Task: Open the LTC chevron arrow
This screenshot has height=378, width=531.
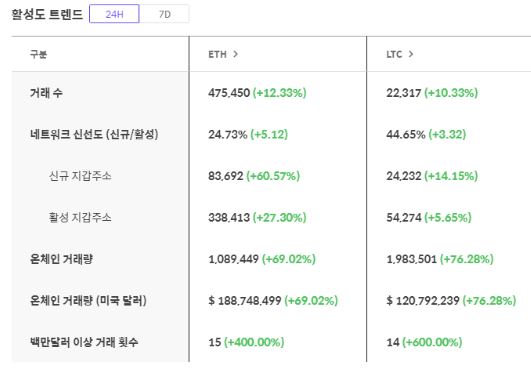Action: pos(411,54)
